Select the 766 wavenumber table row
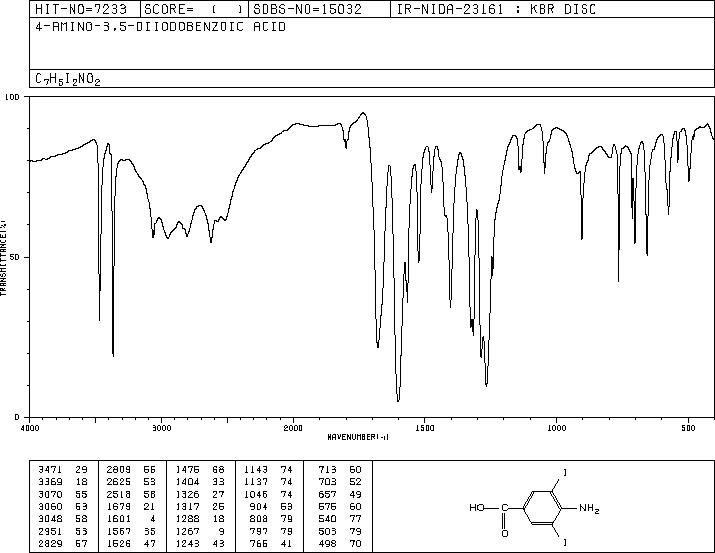 tap(270, 544)
